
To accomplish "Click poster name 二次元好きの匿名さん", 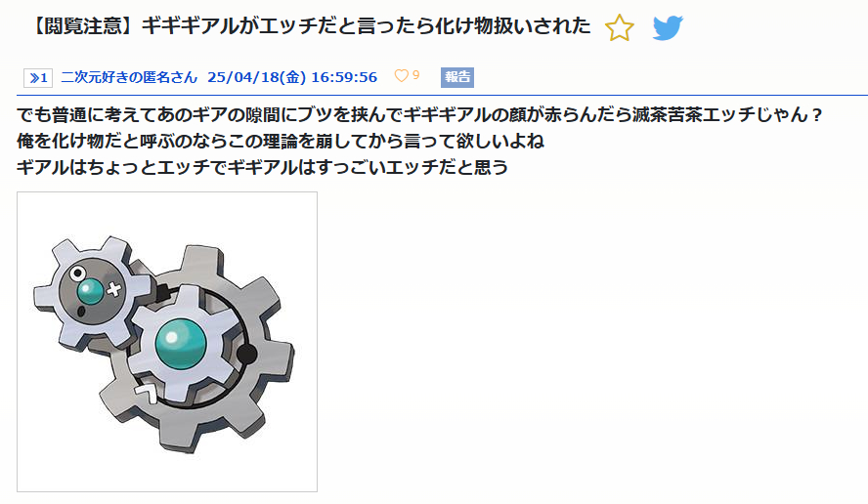I will [129, 77].
